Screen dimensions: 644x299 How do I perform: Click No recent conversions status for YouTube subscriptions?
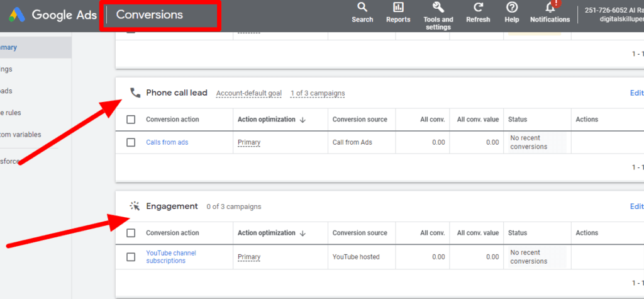pyautogui.click(x=528, y=257)
